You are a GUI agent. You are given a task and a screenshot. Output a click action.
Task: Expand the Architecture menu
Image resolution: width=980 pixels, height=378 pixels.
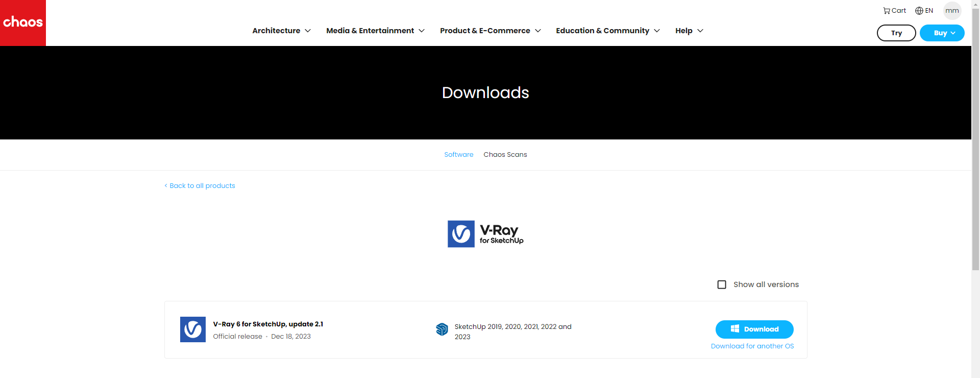281,31
